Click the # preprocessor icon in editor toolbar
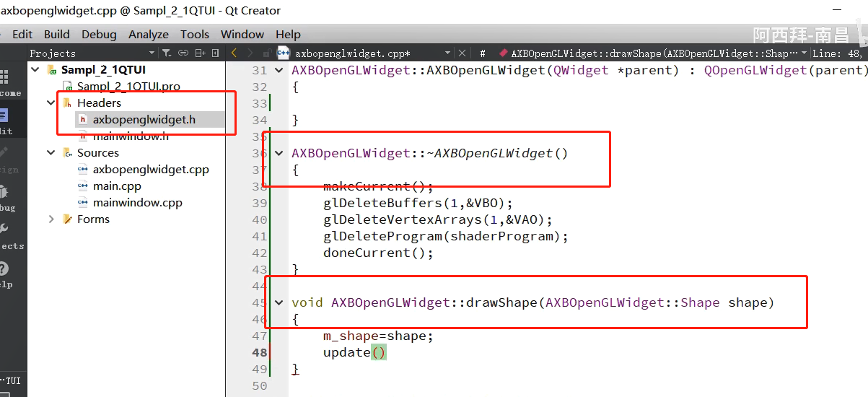Image resolution: width=868 pixels, height=397 pixels. coord(483,53)
